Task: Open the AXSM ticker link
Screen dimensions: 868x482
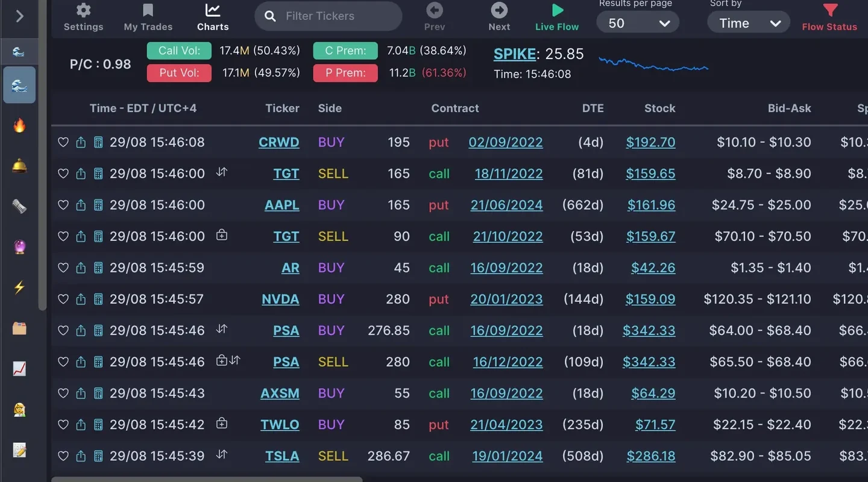Action: [x=280, y=393]
